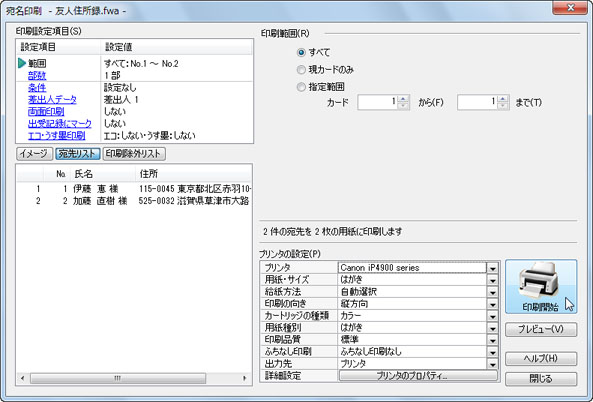Switch to the 印刷除外リスト tab
Viewport: 593px width, 402px height.
coord(134,154)
